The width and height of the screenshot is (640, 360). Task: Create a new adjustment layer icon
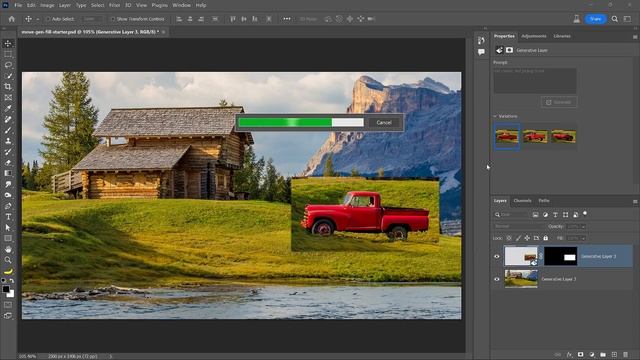(x=592, y=355)
